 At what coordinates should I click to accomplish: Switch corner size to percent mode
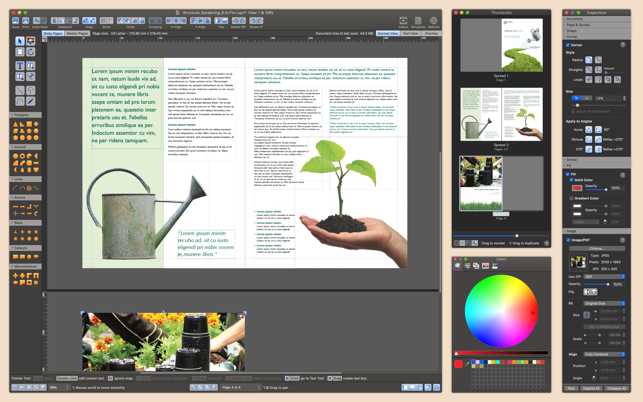point(577,98)
